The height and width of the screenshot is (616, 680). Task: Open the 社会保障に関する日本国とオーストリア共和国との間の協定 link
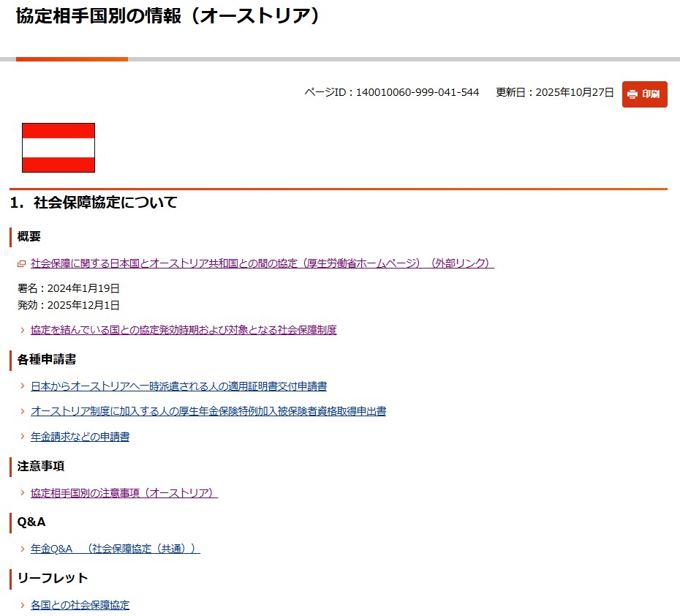pyautogui.click(x=262, y=263)
